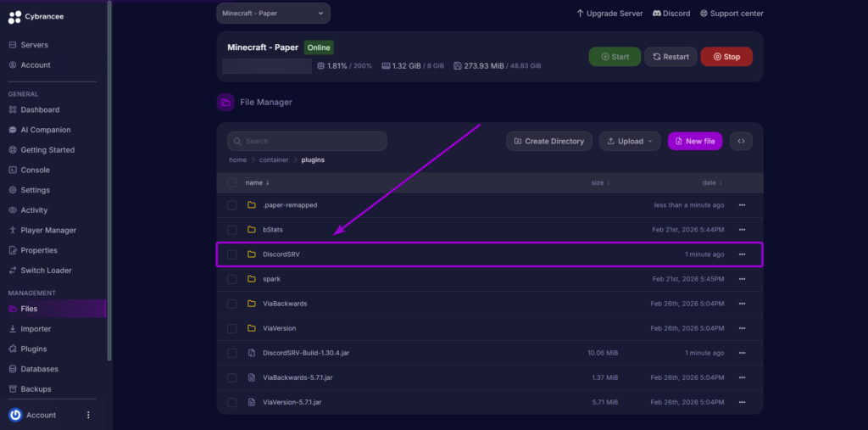Open the Minecraft - Paper server selector

[x=273, y=14]
